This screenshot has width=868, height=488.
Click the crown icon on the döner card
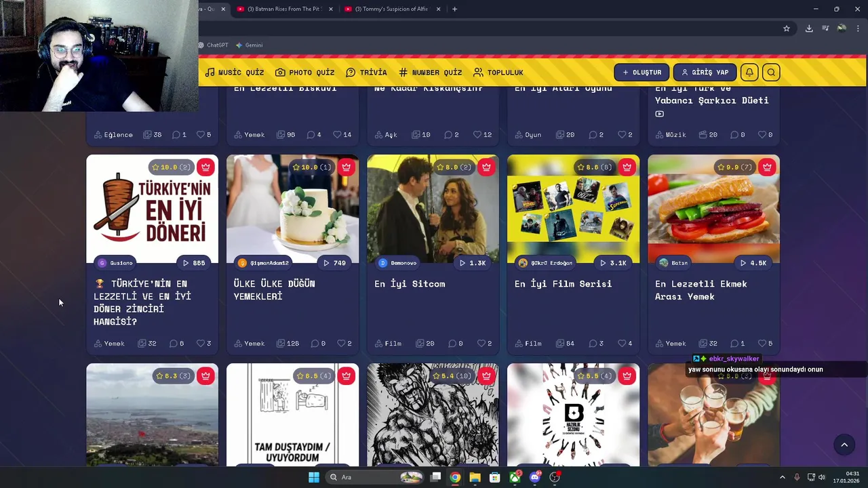click(x=205, y=167)
